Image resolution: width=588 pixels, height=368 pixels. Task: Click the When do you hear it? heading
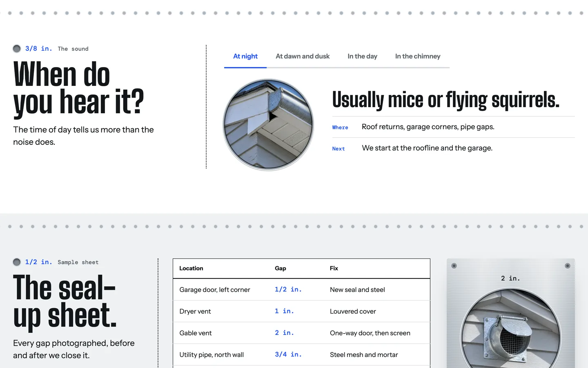[79, 88]
